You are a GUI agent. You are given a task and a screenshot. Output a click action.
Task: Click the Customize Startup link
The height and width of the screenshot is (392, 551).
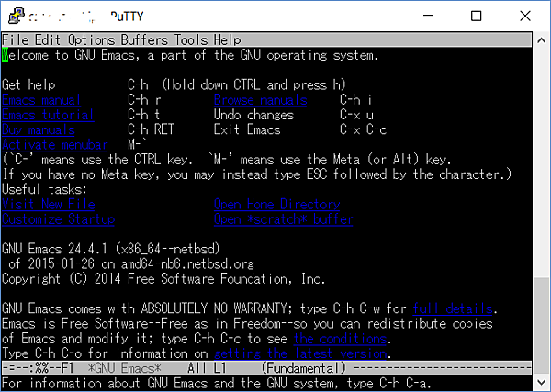point(59,219)
